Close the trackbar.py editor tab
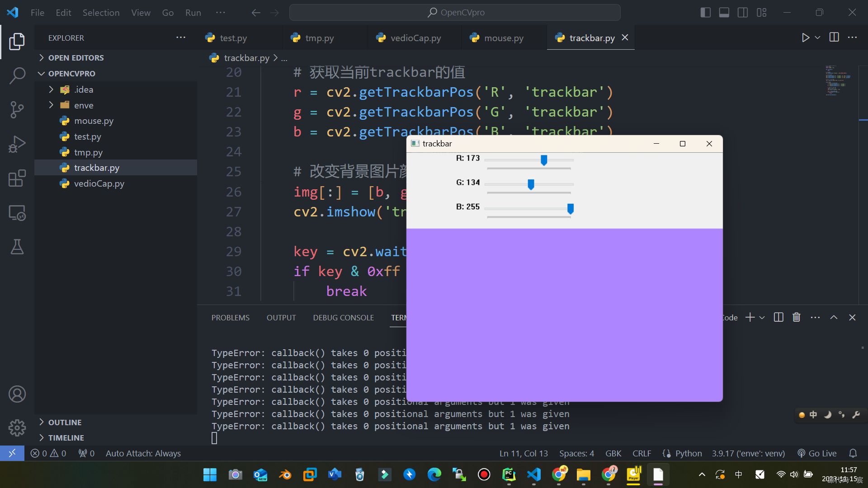The height and width of the screenshot is (488, 868). (625, 38)
